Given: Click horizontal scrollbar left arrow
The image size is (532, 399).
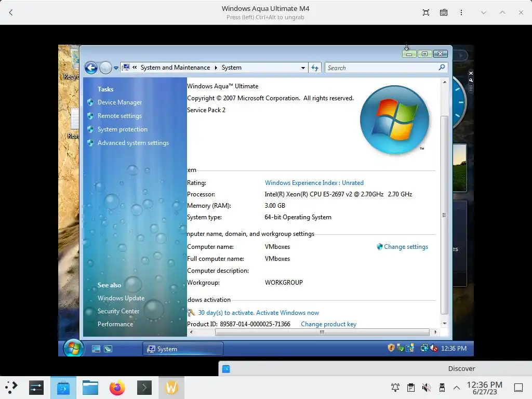Looking at the screenshot, I should click(191, 332).
